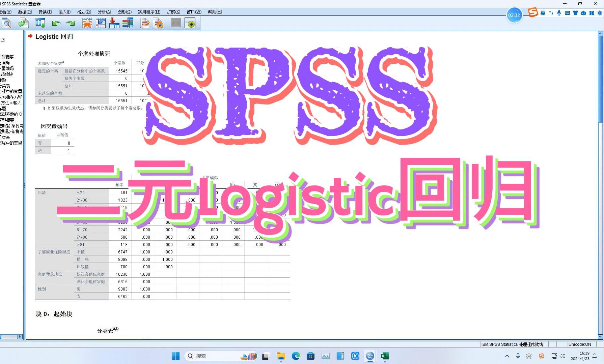Select the 起始块 outline tree item
The width and height of the screenshot is (604, 364).
pos(7,74)
